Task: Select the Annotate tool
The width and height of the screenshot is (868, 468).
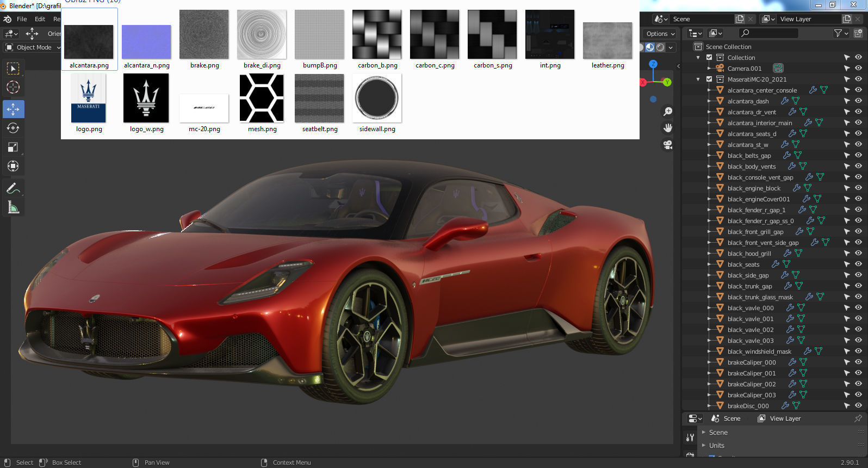Action: [x=13, y=189]
